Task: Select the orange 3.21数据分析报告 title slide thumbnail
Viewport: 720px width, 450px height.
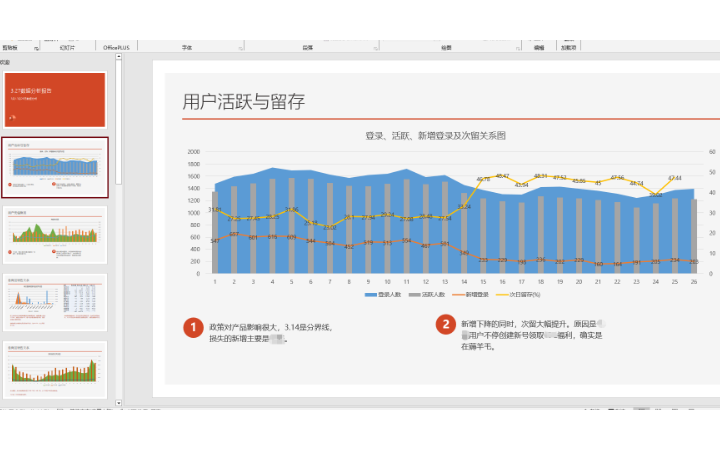Action: (55, 100)
